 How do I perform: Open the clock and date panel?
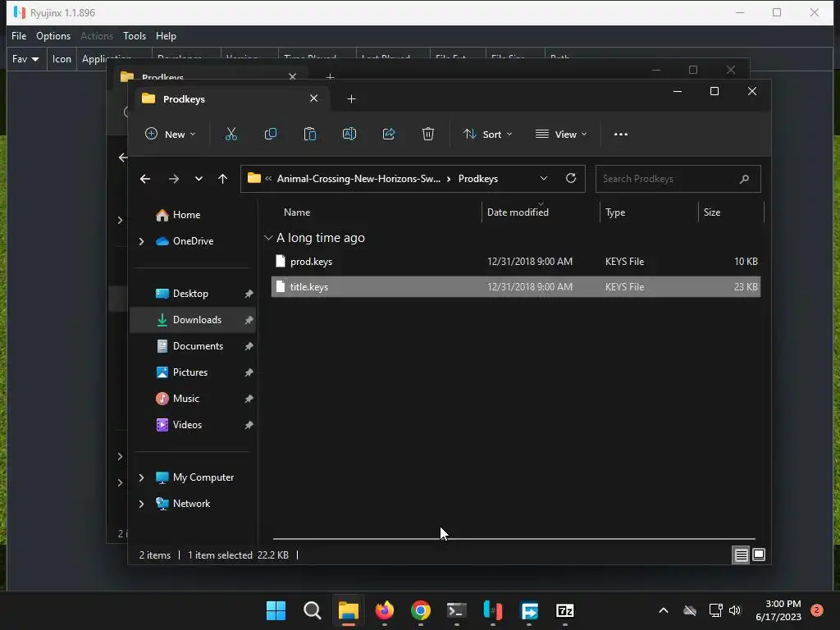click(778, 610)
